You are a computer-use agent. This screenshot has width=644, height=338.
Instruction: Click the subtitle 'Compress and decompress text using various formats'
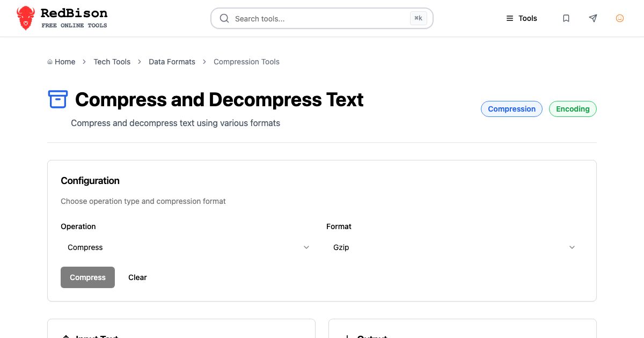coord(175,123)
